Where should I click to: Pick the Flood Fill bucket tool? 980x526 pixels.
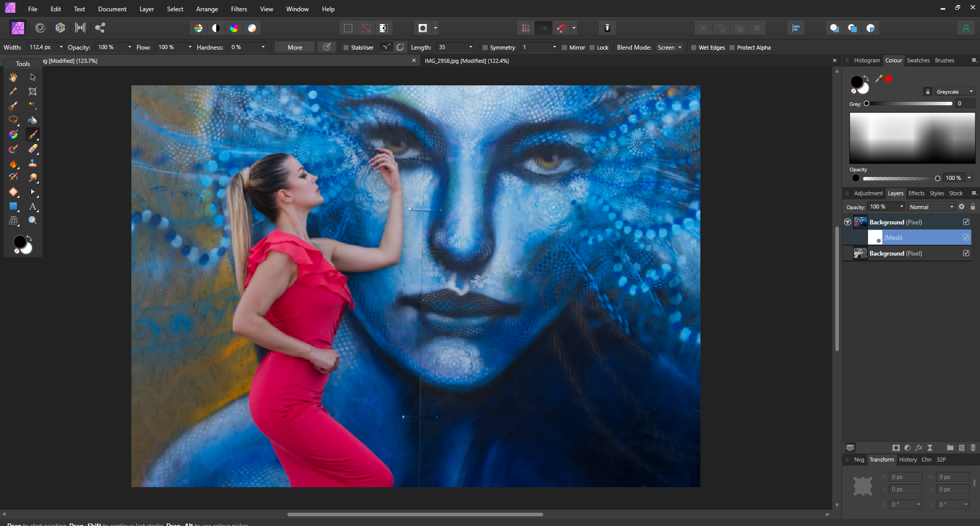click(33, 121)
